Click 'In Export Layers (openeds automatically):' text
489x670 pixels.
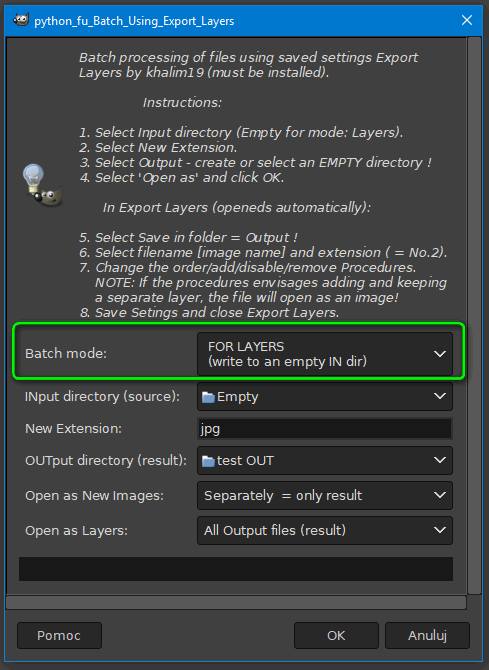(237, 208)
